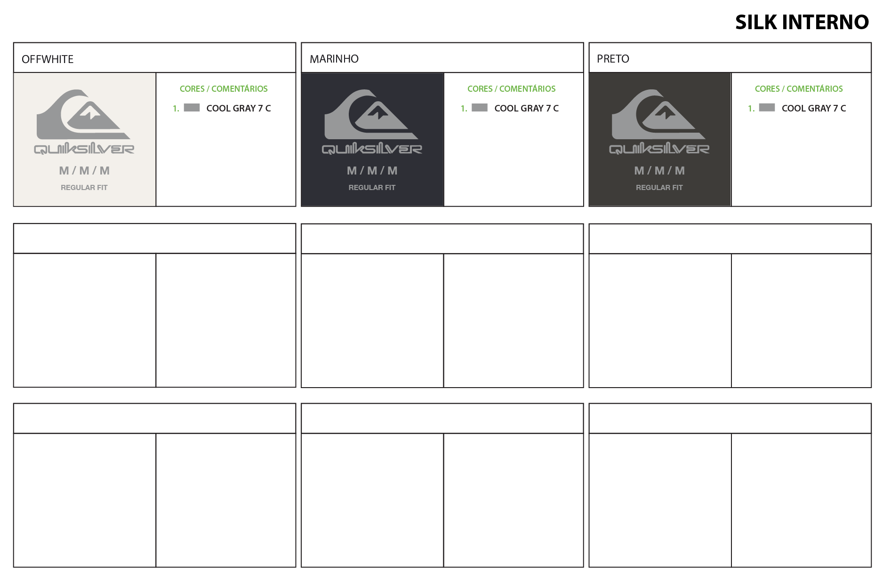Screen dimensions: 883x588
Task: Select the MARINHO header label
Action: [x=334, y=59]
